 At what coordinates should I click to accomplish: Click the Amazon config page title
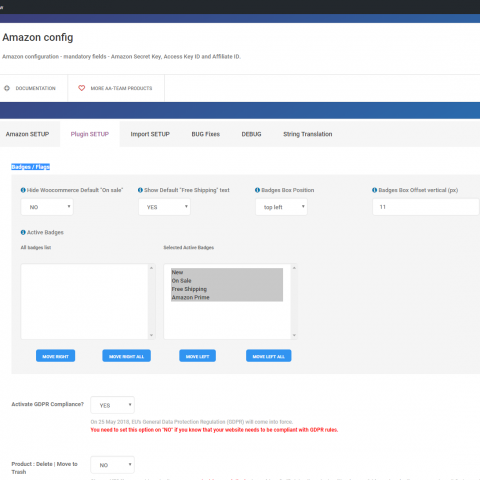click(x=38, y=37)
